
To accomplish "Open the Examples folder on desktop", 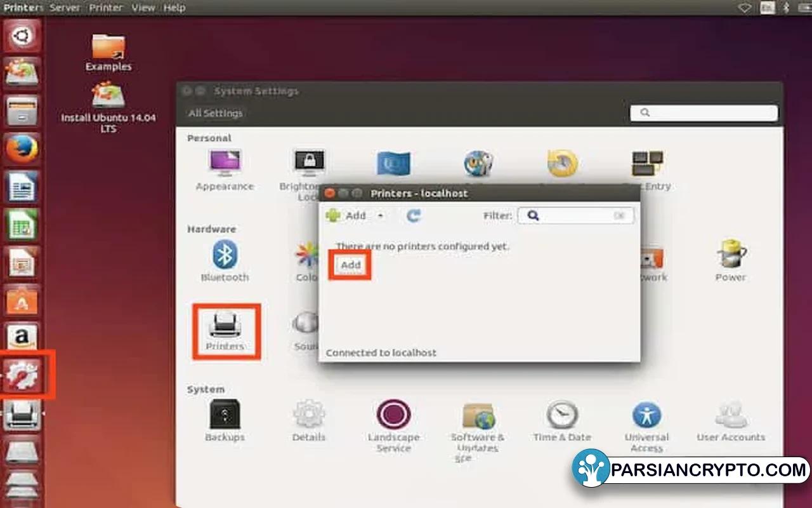I will point(108,52).
